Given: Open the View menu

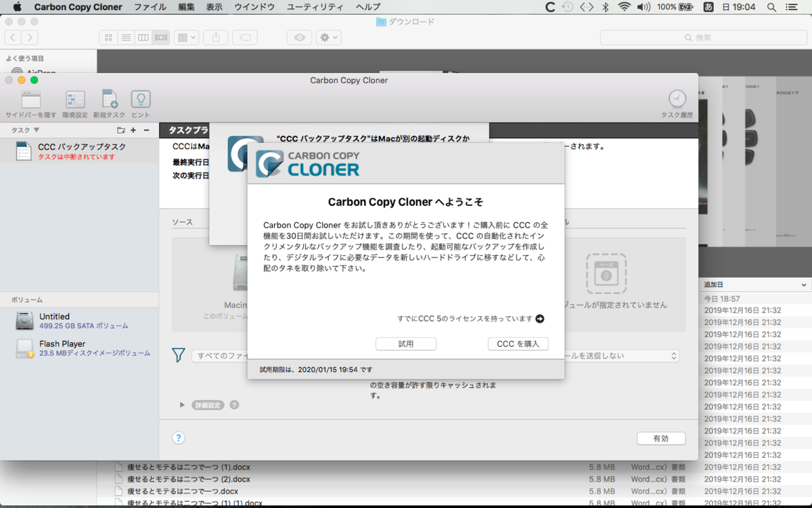Looking at the screenshot, I should [214, 7].
